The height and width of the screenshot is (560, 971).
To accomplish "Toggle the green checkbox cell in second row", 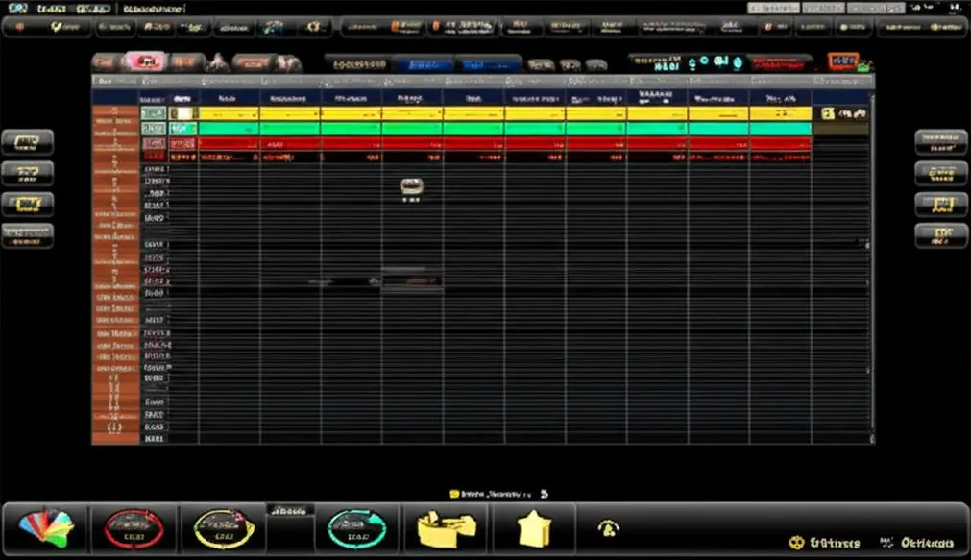I will [153, 128].
